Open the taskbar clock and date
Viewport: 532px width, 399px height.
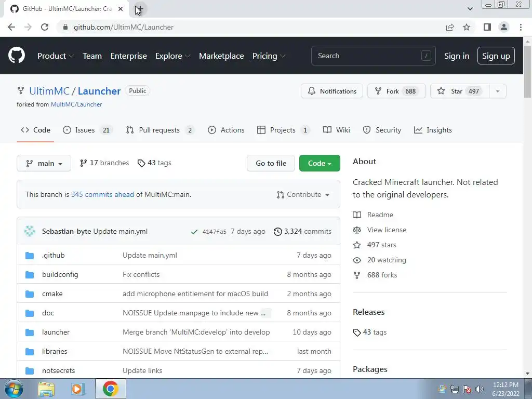coord(506,389)
